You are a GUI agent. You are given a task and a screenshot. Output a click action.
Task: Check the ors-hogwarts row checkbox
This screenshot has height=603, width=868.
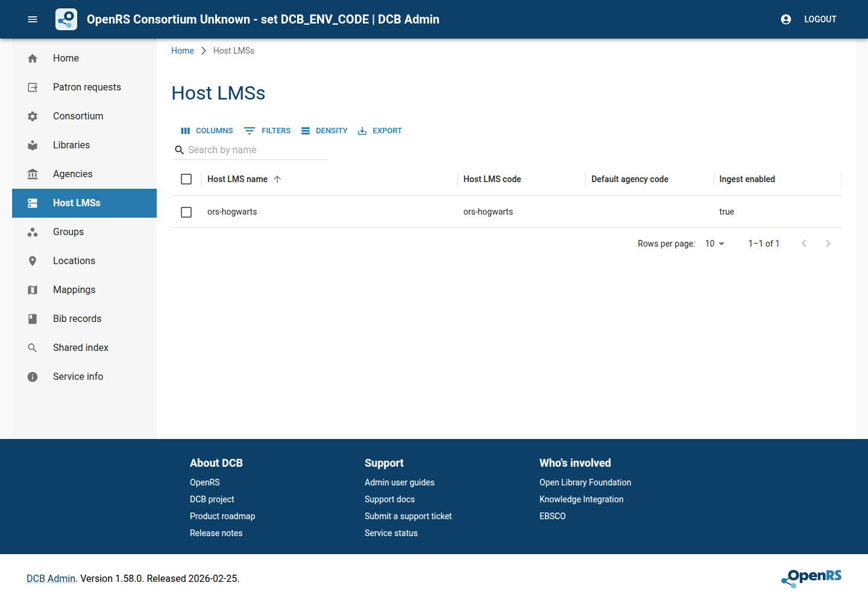point(186,212)
